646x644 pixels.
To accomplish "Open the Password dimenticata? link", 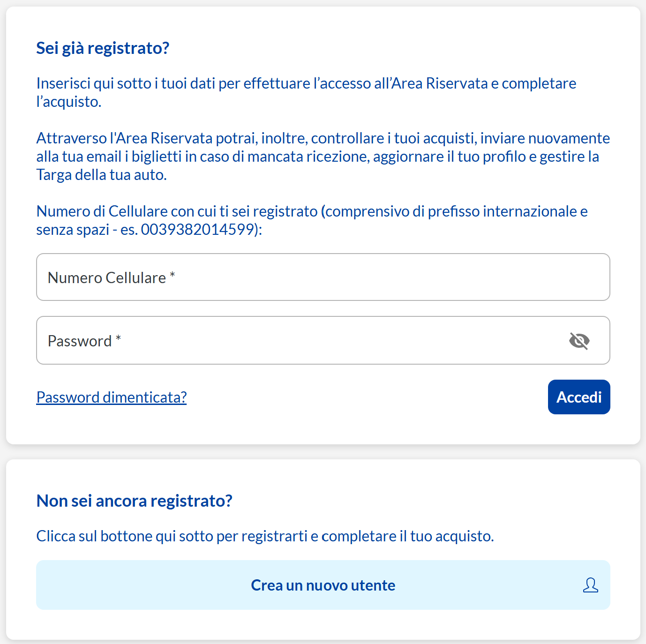I will (x=112, y=397).
